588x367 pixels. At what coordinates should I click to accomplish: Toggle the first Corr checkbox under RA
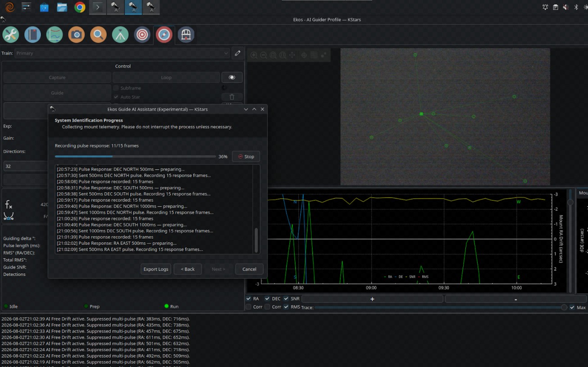[249, 307]
